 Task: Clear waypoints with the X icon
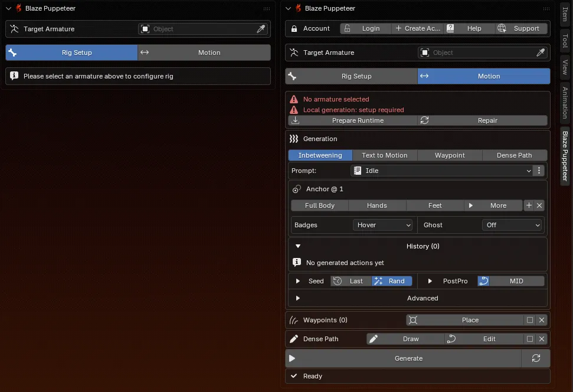(x=542, y=320)
